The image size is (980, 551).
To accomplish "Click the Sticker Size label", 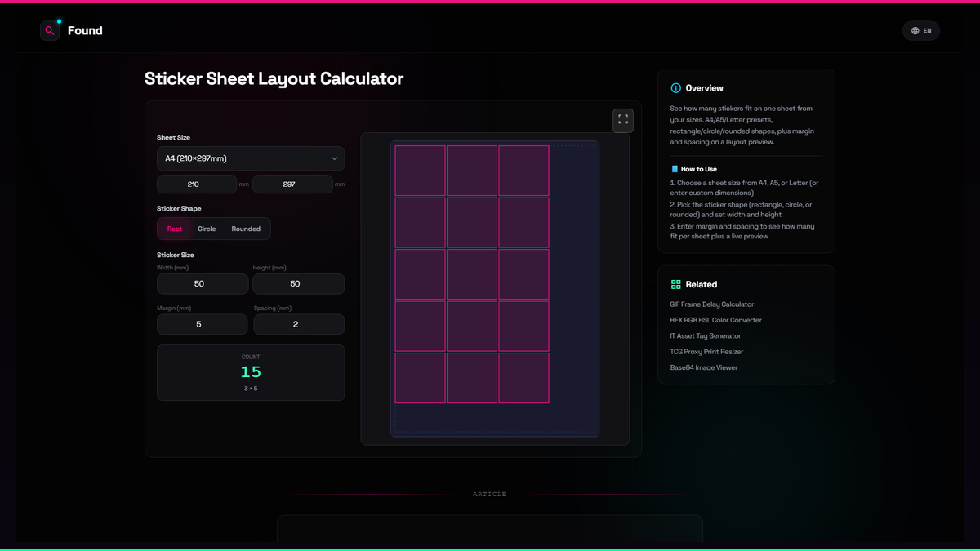I will click(176, 256).
